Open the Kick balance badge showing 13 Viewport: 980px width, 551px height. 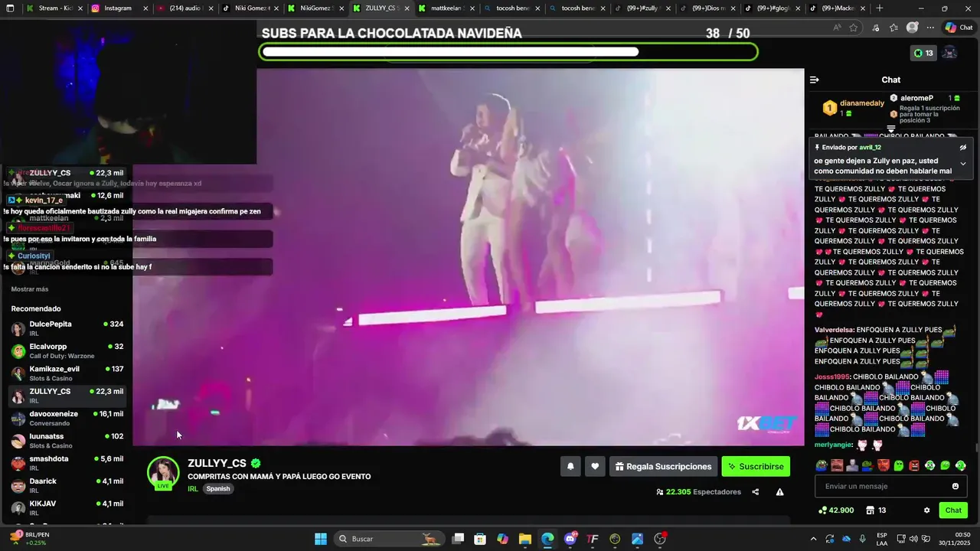pos(923,53)
